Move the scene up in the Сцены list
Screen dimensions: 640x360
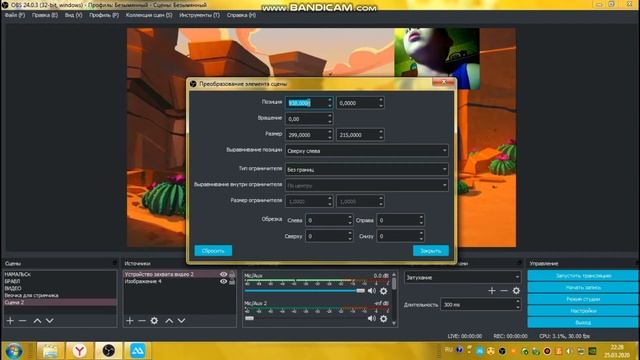(37, 321)
